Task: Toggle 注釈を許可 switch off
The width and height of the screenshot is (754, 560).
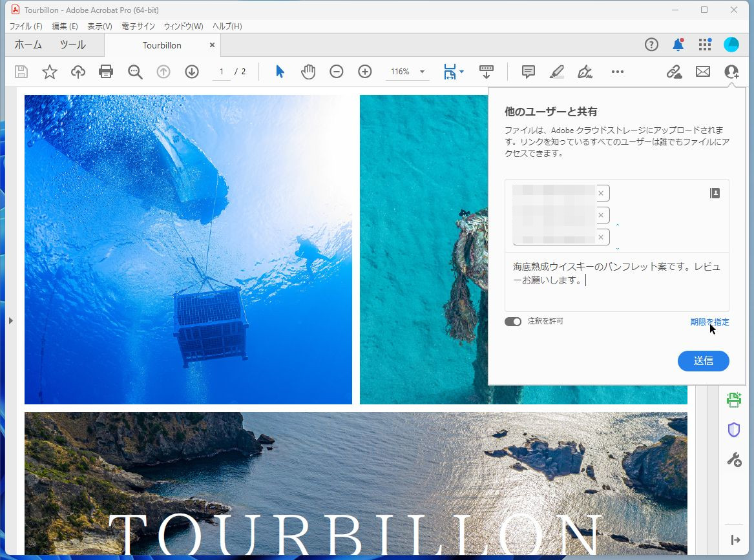Action: click(x=512, y=321)
